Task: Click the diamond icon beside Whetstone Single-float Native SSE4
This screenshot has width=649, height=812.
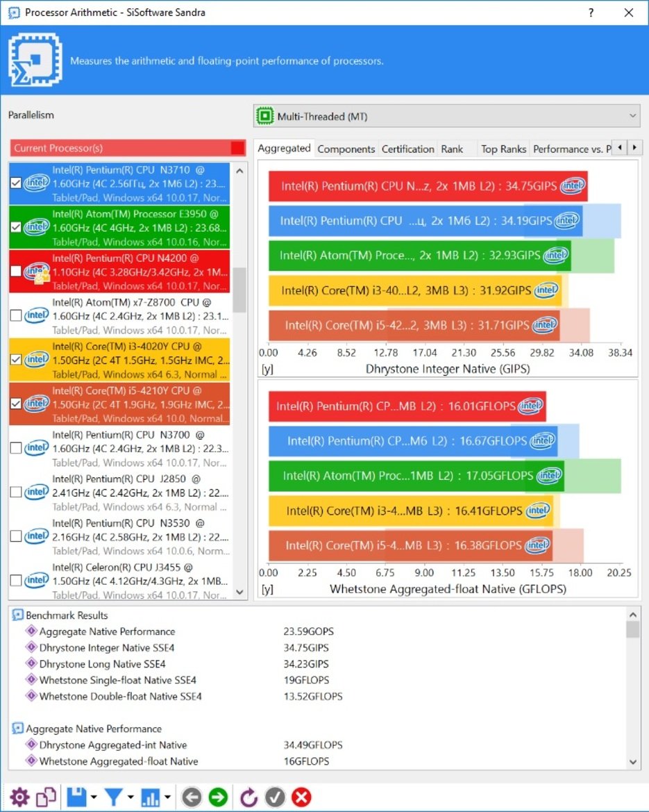Action: [31, 679]
